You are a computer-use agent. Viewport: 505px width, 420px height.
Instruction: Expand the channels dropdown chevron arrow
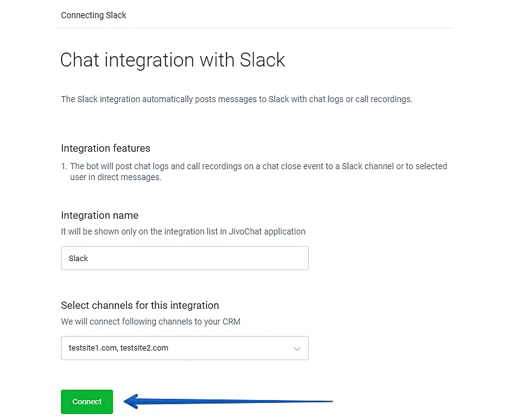[297, 349]
